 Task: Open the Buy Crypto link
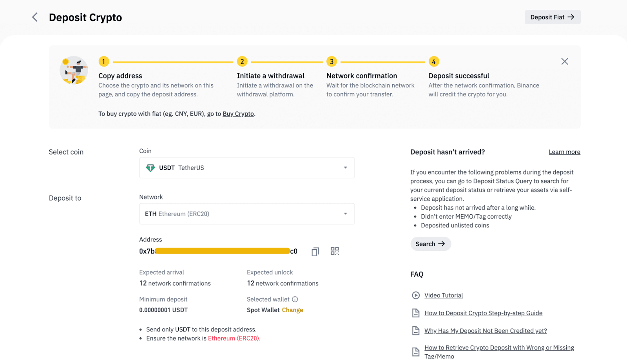point(238,114)
